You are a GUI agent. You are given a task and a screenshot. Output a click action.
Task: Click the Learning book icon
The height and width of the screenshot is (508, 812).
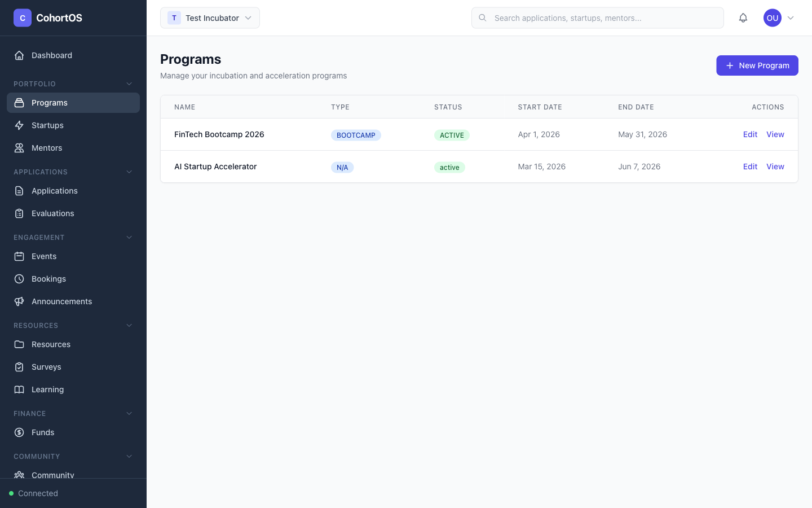click(19, 389)
